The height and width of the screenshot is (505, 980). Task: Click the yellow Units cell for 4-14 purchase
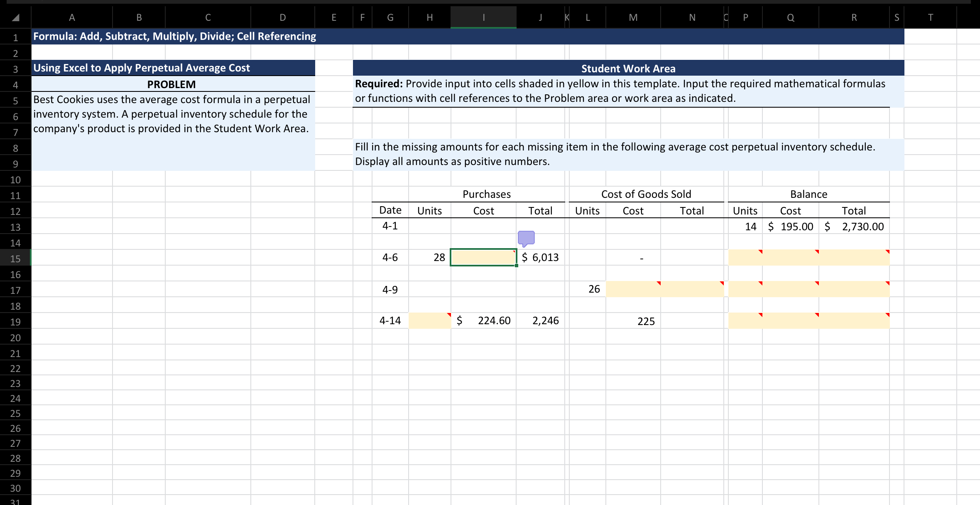[x=429, y=320]
